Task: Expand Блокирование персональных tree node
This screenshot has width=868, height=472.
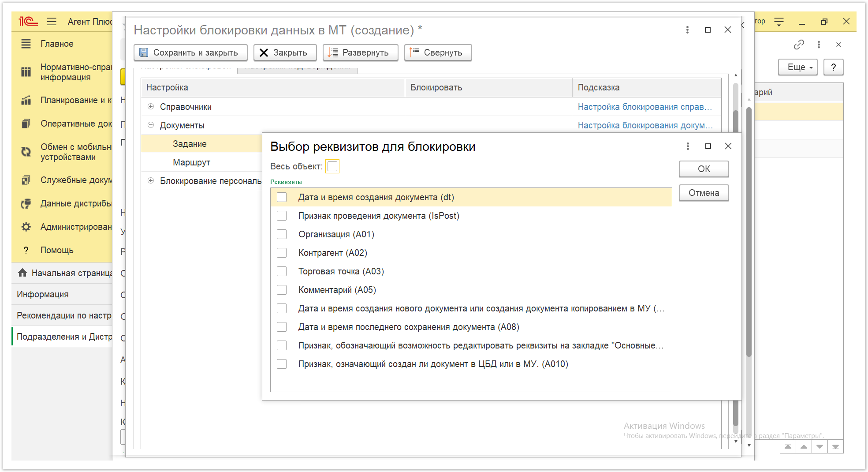Action: [151, 180]
